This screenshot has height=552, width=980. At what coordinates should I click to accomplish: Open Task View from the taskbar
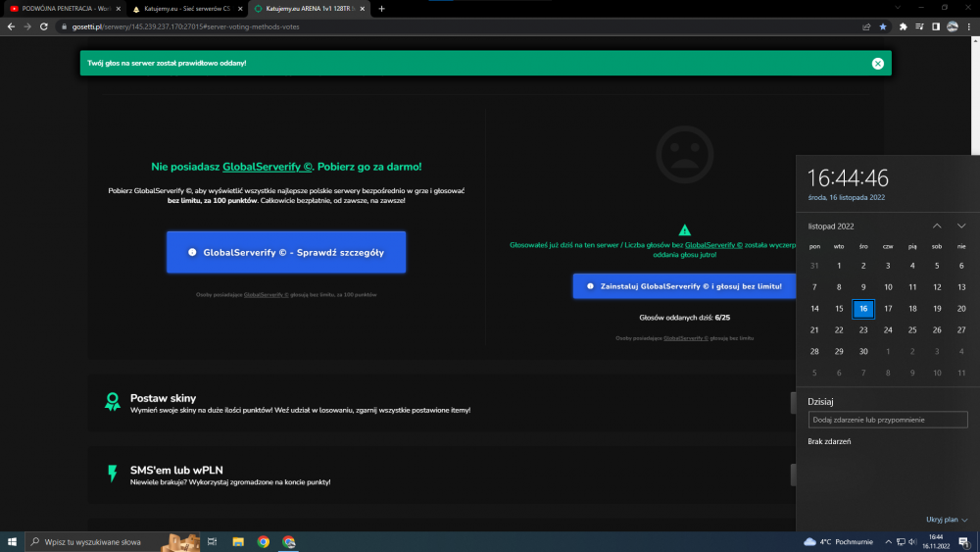(x=213, y=541)
